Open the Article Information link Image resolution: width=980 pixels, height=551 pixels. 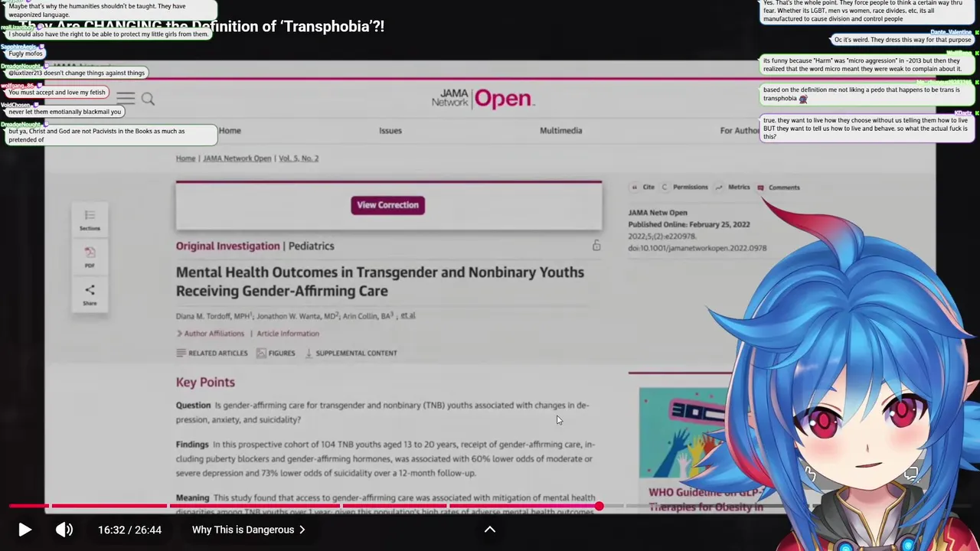288,334
